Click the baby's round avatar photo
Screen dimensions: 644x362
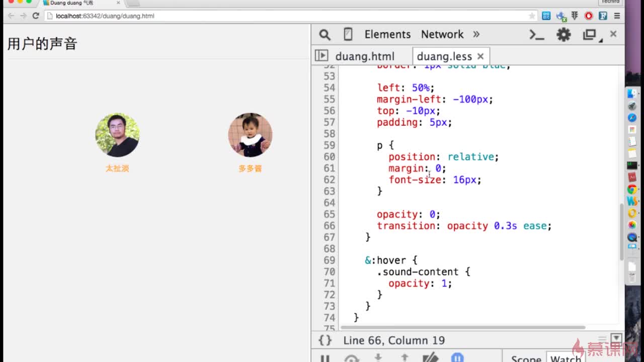250,135
